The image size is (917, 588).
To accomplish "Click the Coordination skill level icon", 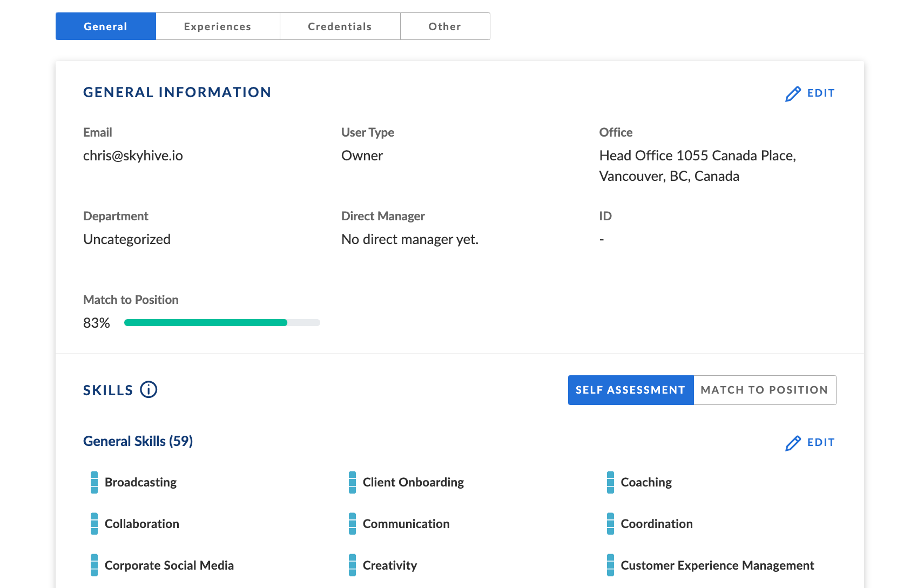I will tap(610, 524).
